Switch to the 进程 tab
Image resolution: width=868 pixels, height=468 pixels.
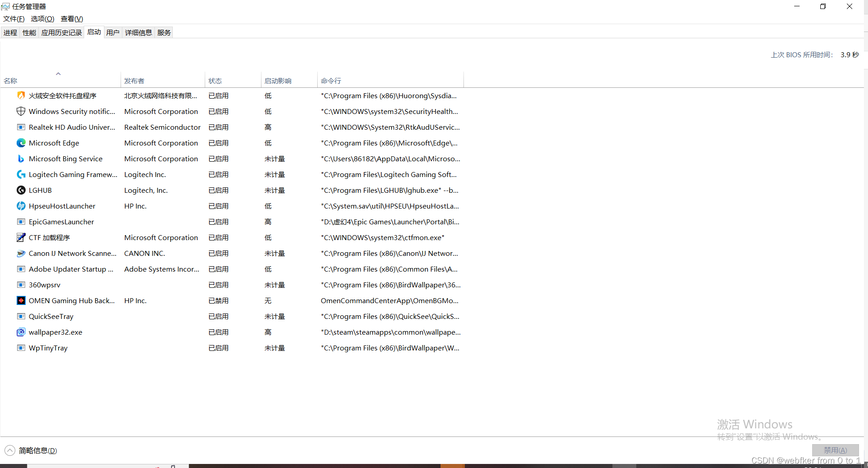pos(10,32)
